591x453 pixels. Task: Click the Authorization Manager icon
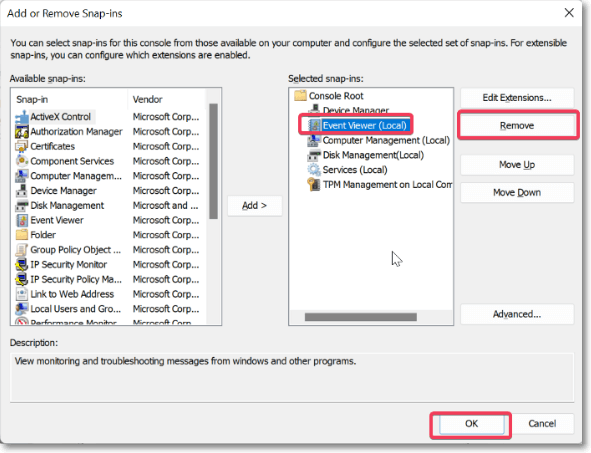(x=21, y=132)
